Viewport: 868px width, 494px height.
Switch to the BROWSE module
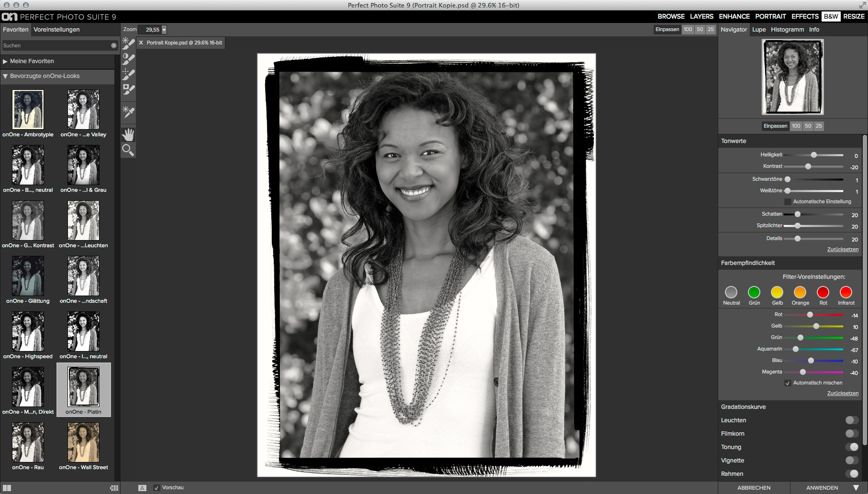coord(671,16)
